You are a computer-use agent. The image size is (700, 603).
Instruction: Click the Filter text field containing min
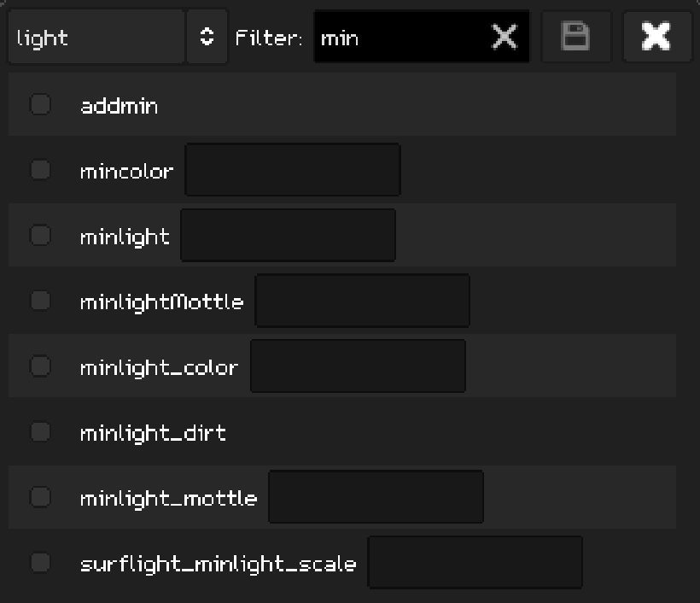coord(400,37)
